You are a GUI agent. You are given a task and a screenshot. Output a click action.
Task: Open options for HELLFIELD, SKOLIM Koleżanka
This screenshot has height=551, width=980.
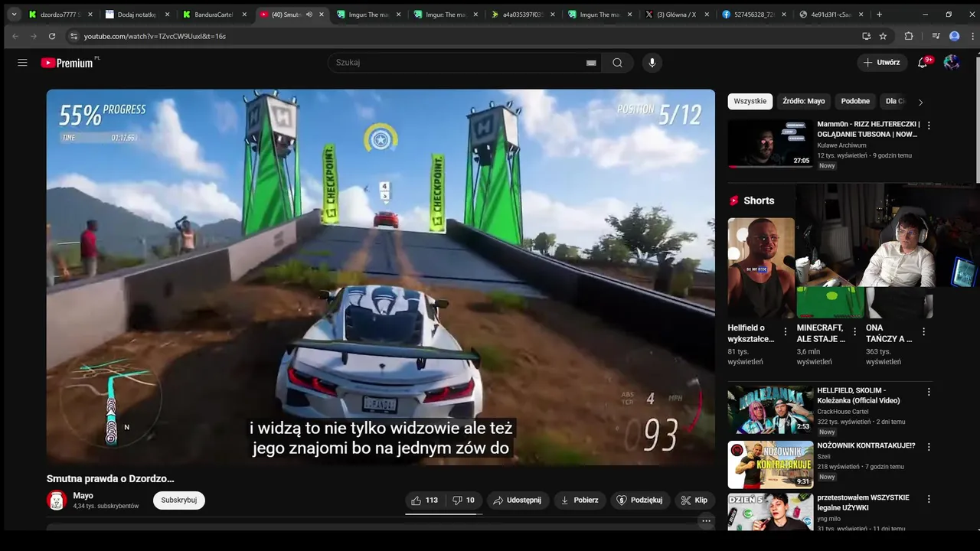[929, 392]
